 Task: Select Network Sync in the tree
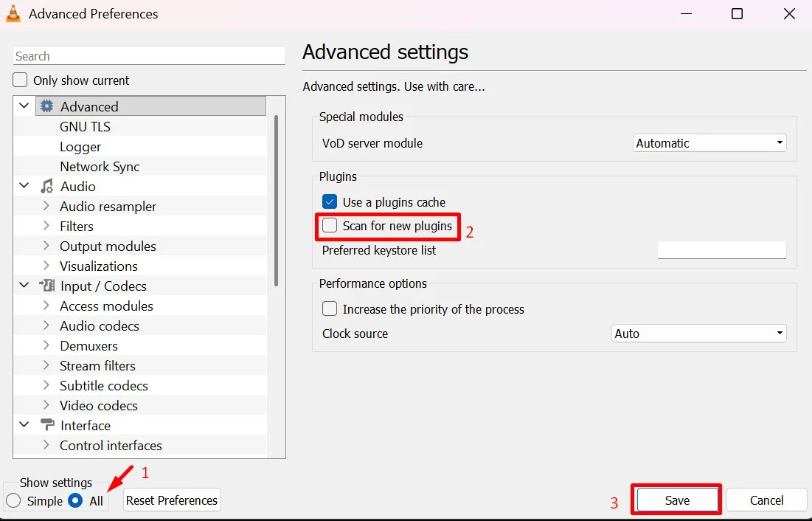click(100, 166)
